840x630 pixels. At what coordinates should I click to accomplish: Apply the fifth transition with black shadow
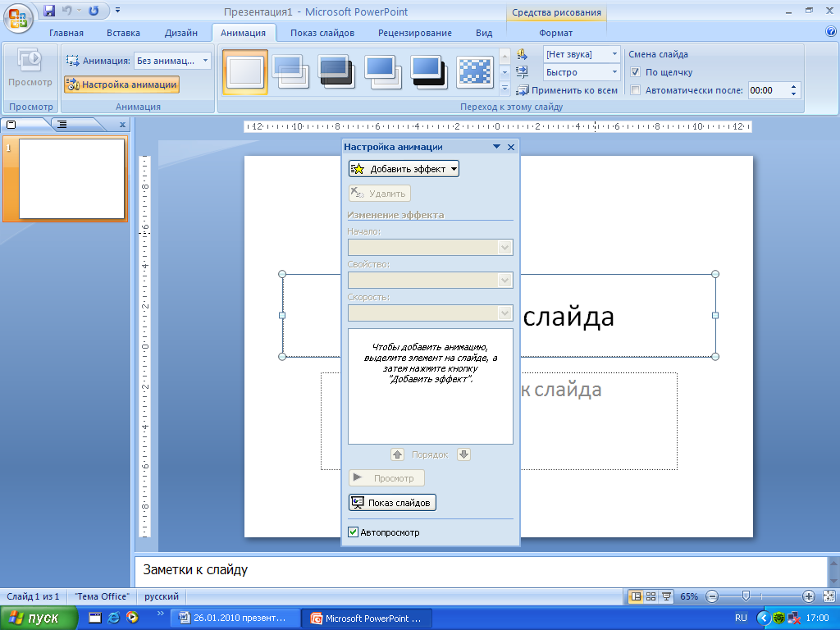pyautogui.click(x=428, y=72)
